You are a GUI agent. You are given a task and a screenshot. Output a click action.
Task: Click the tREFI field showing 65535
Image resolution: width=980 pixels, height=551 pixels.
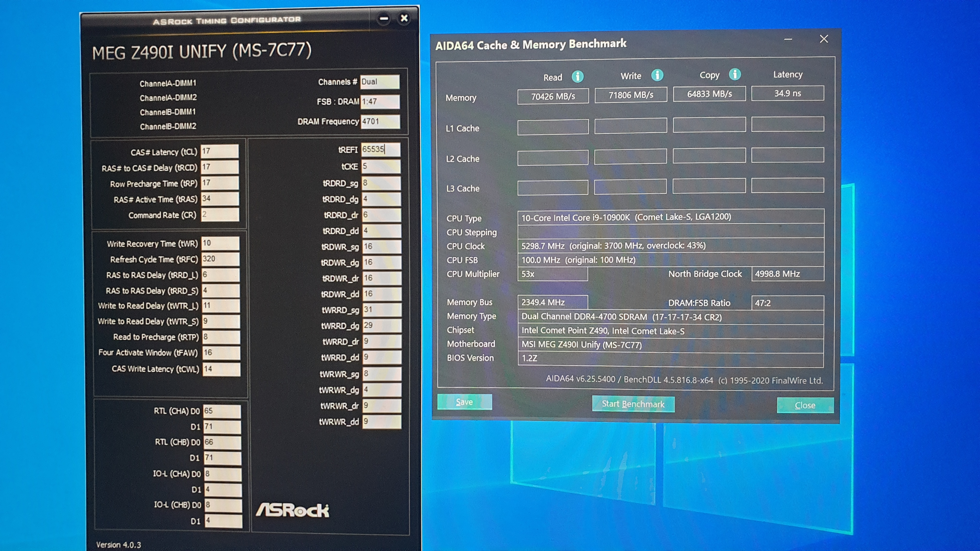pyautogui.click(x=381, y=149)
